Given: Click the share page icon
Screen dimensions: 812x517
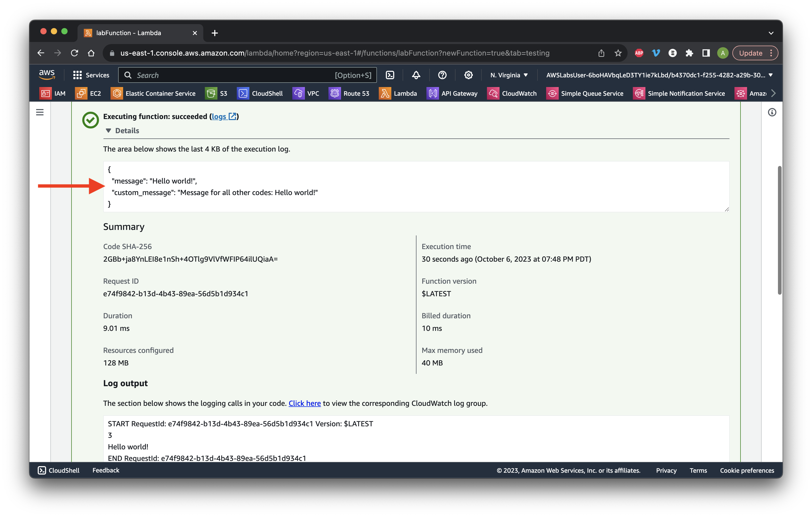Looking at the screenshot, I should pyautogui.click(x=601, y=53).
